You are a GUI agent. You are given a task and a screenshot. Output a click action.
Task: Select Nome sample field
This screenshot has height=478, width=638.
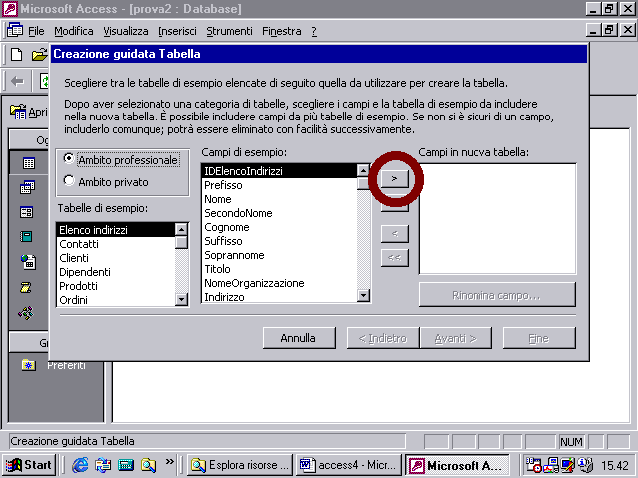[279, 199]
